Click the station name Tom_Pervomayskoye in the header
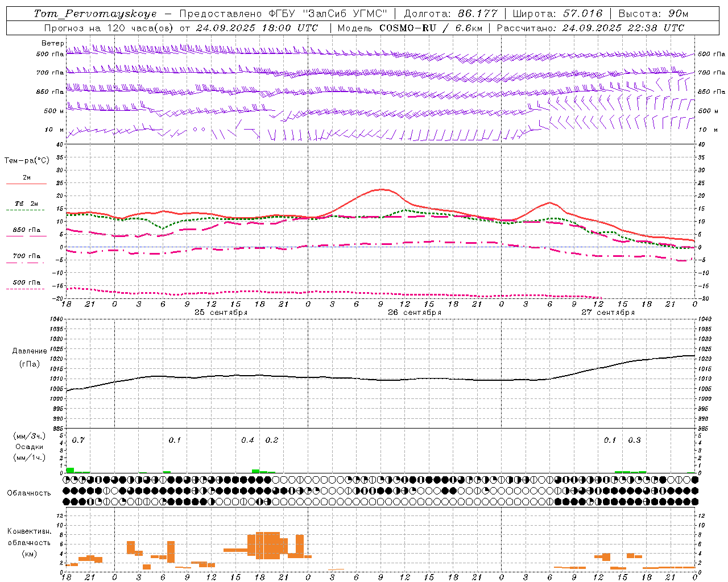The height and width of the screenshot is (582, 728). coord(95,14)
